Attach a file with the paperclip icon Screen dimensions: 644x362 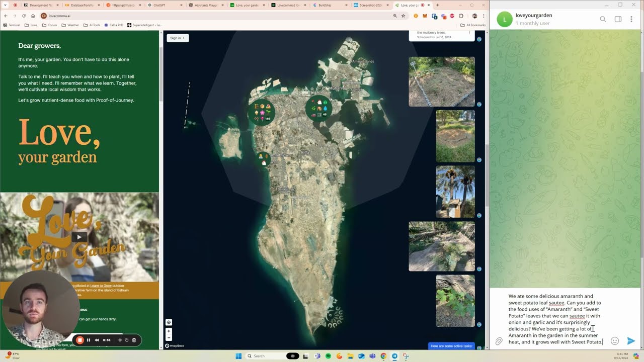[499, 341]
